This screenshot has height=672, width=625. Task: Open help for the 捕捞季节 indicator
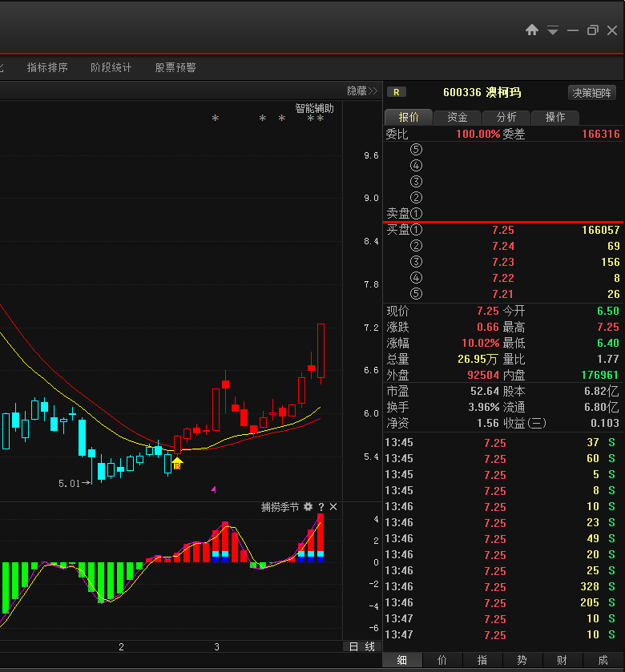pyautogui.click(x=321, y=507)
